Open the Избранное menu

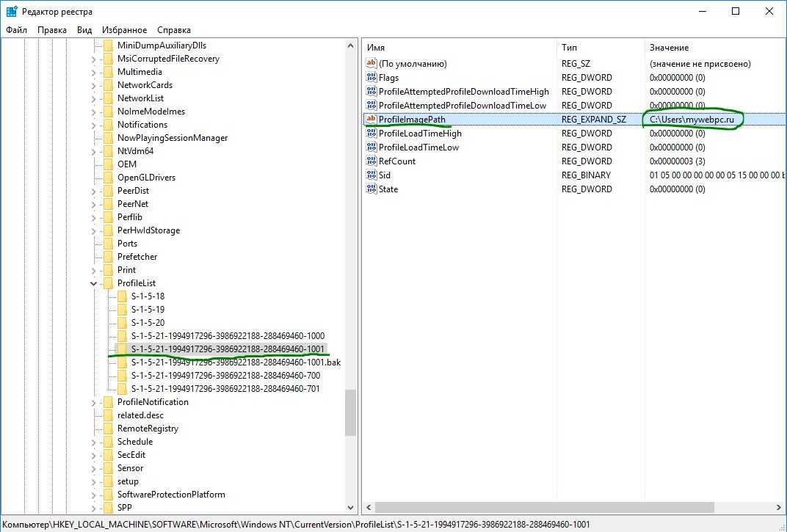(x=125, y=30)
